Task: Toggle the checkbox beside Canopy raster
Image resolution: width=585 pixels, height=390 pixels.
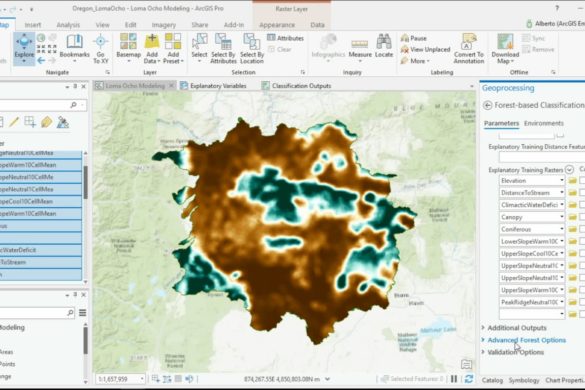Action: coord(582,217)
